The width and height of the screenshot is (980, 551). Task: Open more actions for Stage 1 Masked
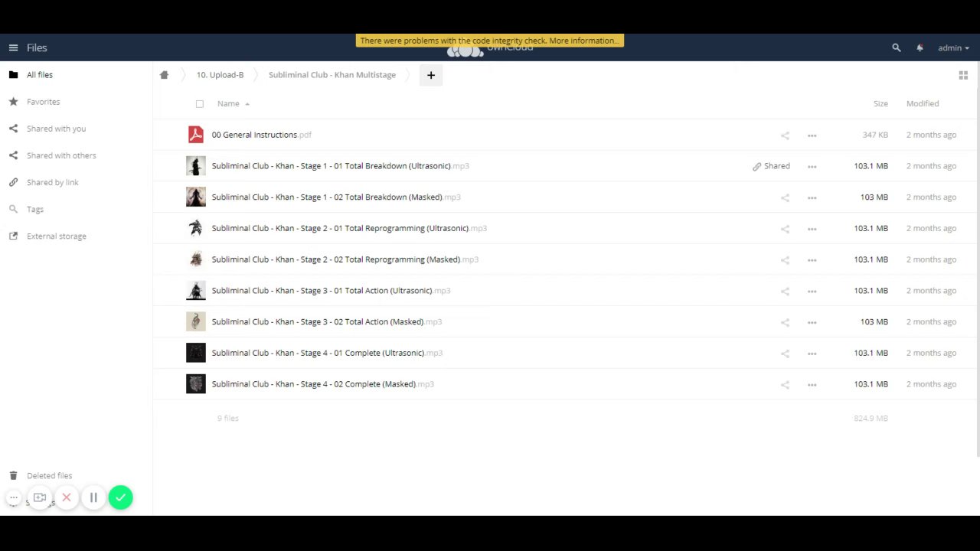(812, 197)
